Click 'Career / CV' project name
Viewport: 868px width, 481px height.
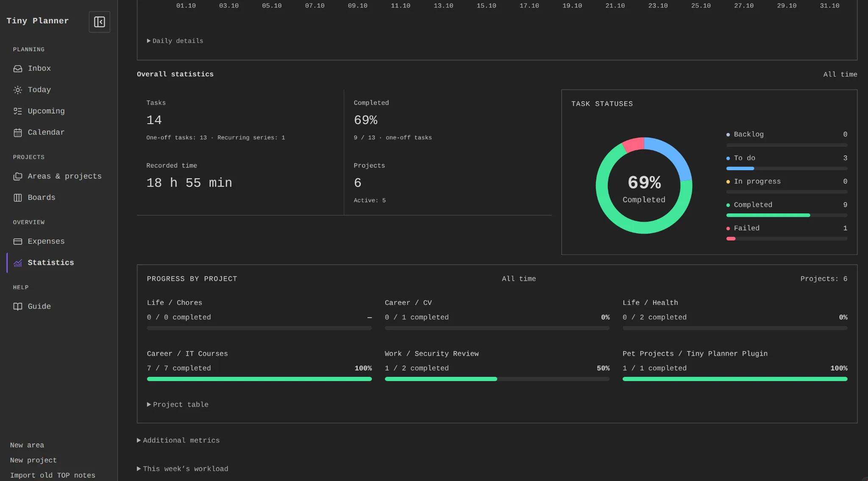pyautogui.click(x=408, y=303)
